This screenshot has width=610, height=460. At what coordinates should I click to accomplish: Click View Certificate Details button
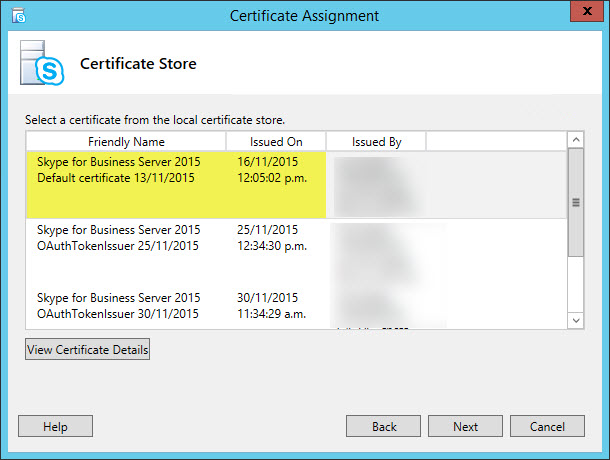[88, 349]
